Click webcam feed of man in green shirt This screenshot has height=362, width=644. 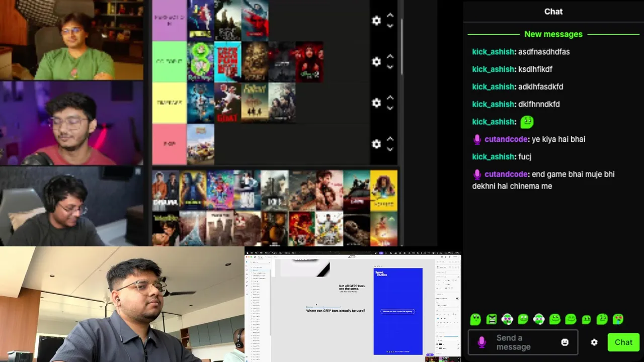[x=72, y=40]
